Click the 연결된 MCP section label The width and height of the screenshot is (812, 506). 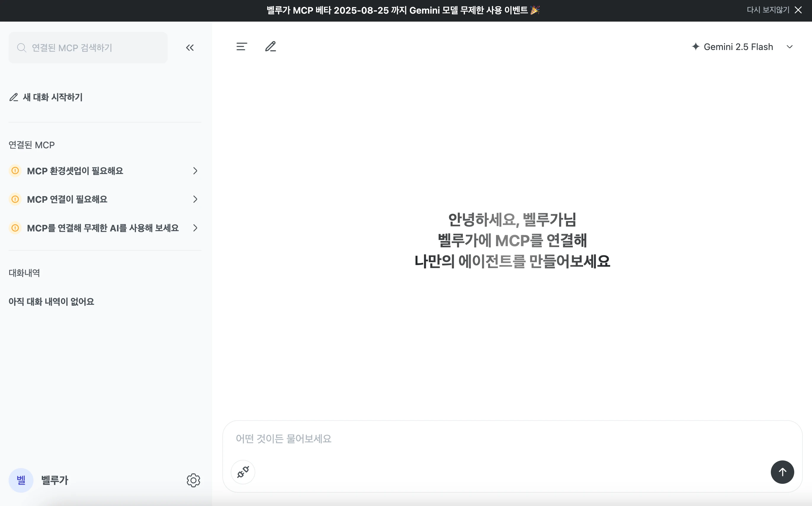point(31,145)
